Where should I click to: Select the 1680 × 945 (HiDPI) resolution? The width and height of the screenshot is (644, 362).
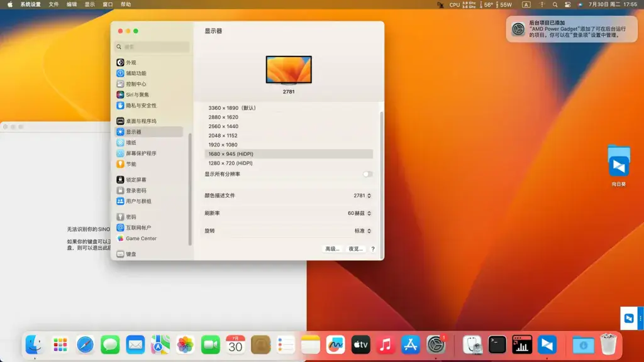pyautogui.click(x=289, y=154)
